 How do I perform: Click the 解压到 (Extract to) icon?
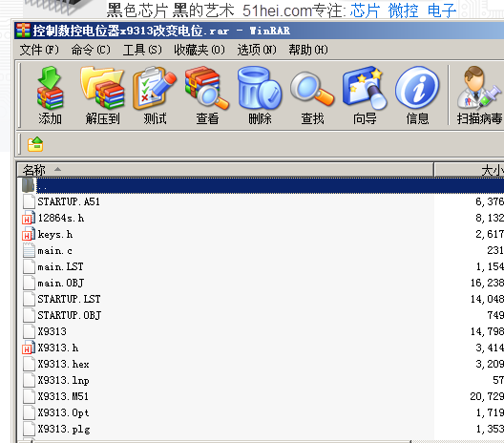click(x=102, y=95)
